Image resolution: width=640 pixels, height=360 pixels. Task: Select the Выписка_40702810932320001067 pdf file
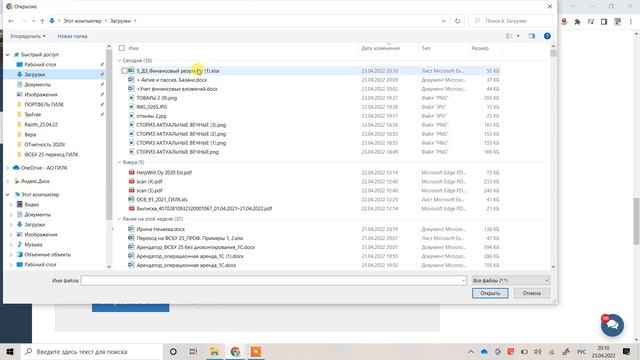[204, 209]
